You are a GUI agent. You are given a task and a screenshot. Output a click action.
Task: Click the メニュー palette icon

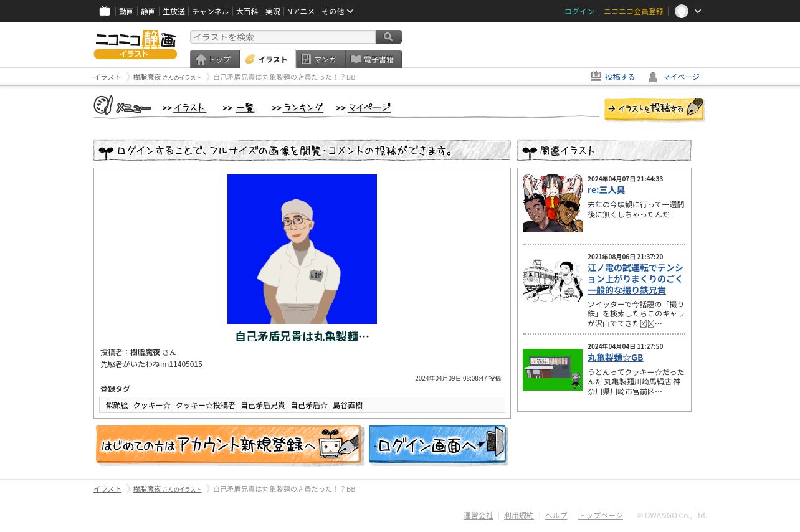coord(103,105)
